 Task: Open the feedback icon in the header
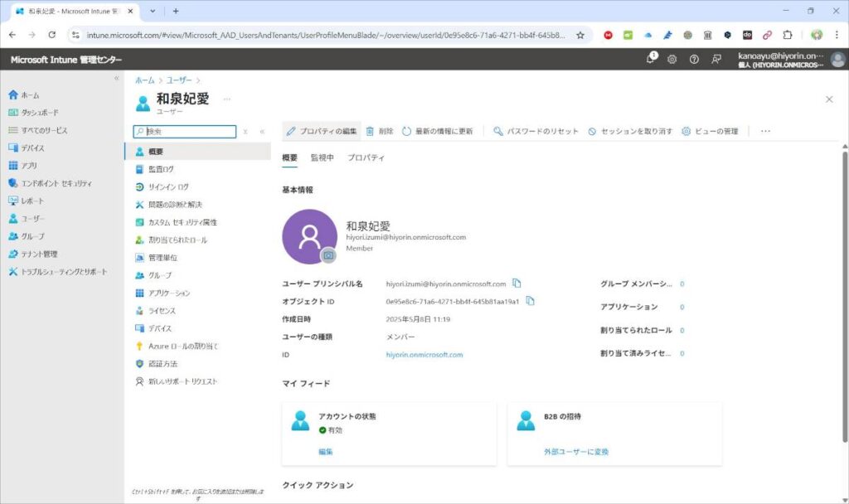click(716, 60)
